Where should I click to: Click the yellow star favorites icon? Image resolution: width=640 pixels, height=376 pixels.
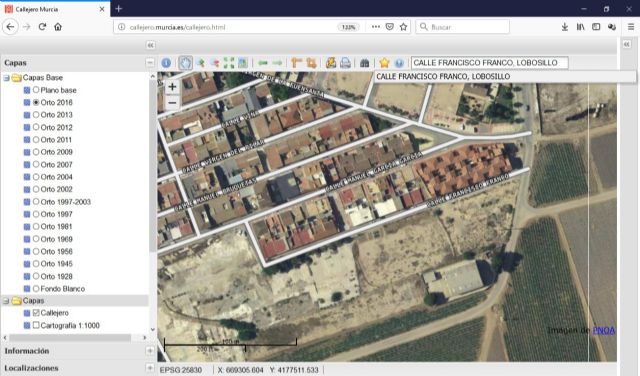pos(384,63)
